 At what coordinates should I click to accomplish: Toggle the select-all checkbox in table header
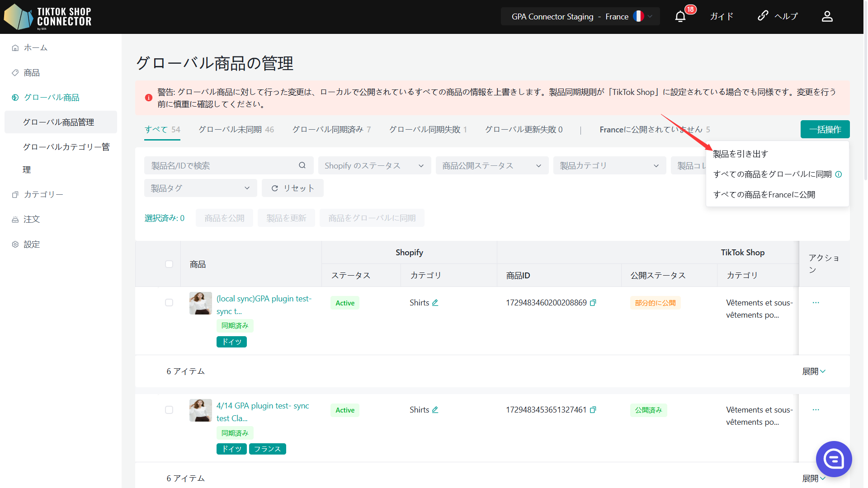(x=169, y=264)
